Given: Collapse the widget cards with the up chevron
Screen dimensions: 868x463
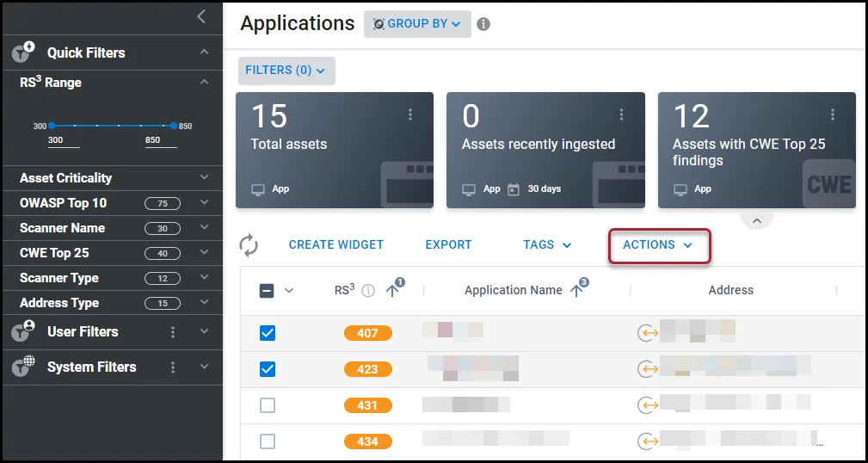Looking at the screenshot, I should 757,220.
